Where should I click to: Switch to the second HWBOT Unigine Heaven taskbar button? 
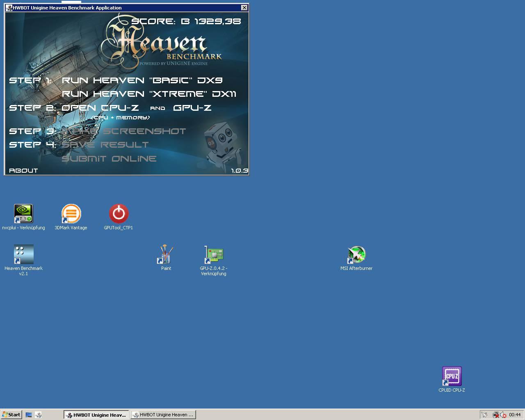pos(163,415)
